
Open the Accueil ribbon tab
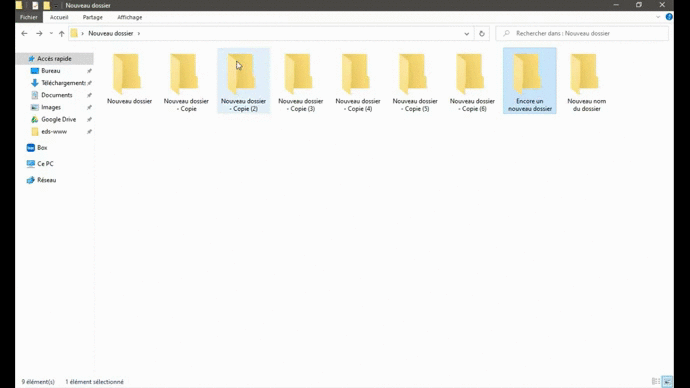[x=59, y=17]
